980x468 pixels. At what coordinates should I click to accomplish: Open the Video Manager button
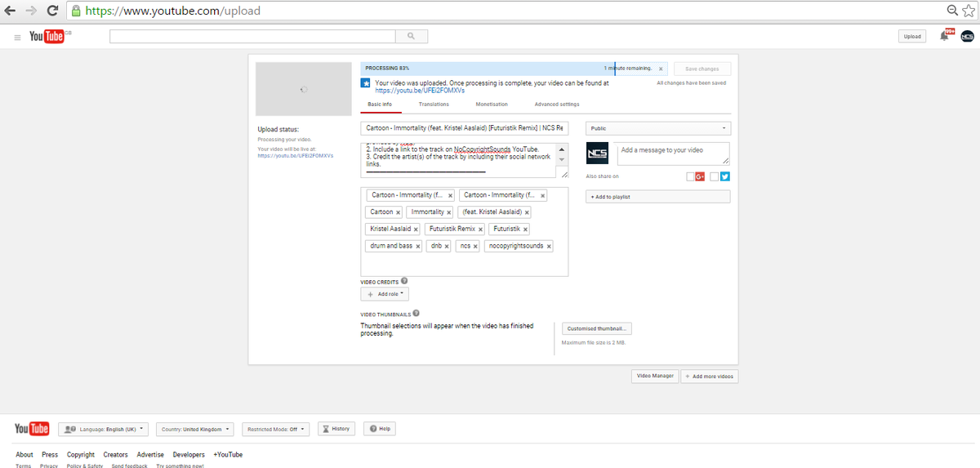(x=655, y=376)
